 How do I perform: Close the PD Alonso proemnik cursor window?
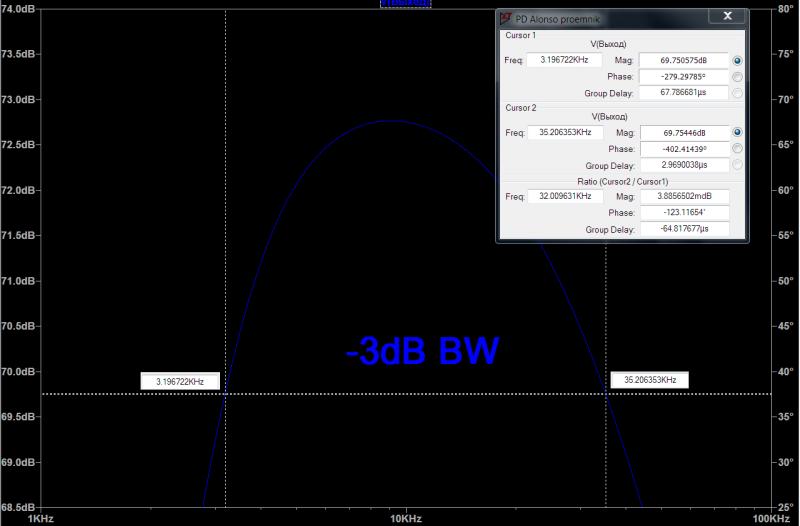(x=728, y=16)
